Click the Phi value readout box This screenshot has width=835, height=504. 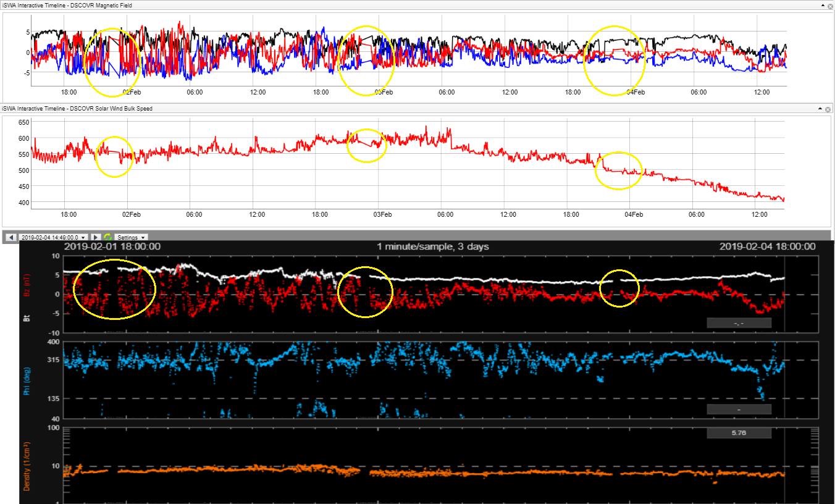[739, 409]
